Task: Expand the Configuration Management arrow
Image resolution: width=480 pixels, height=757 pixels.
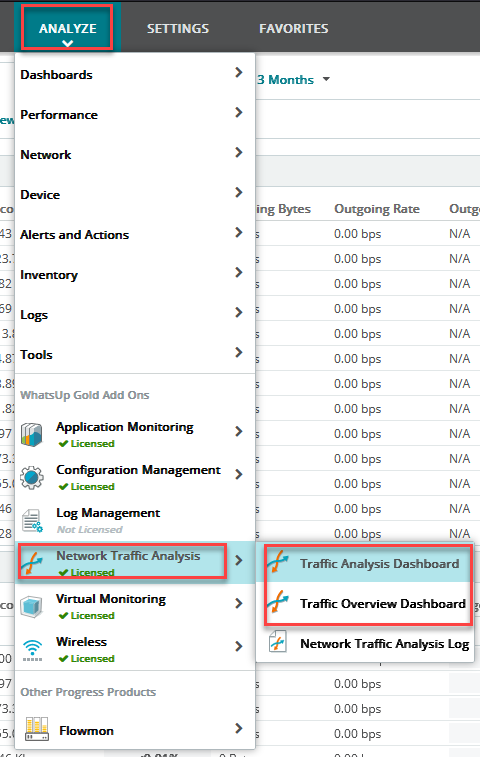Action: tap(239, 475)
